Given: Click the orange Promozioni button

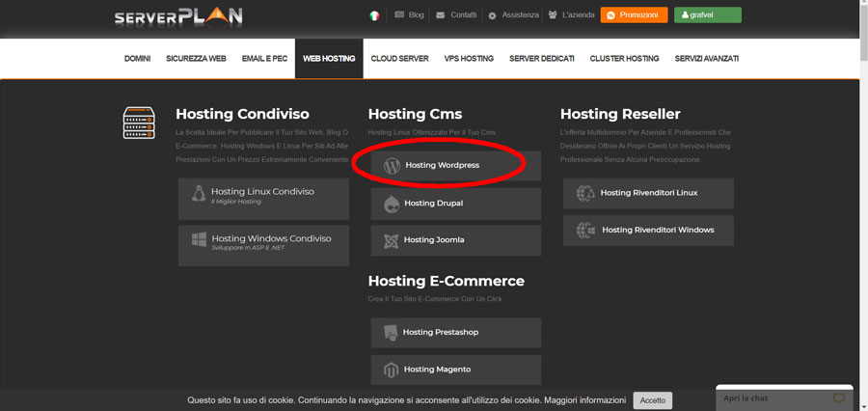Looking at the screenshot, I should (634, 15).
